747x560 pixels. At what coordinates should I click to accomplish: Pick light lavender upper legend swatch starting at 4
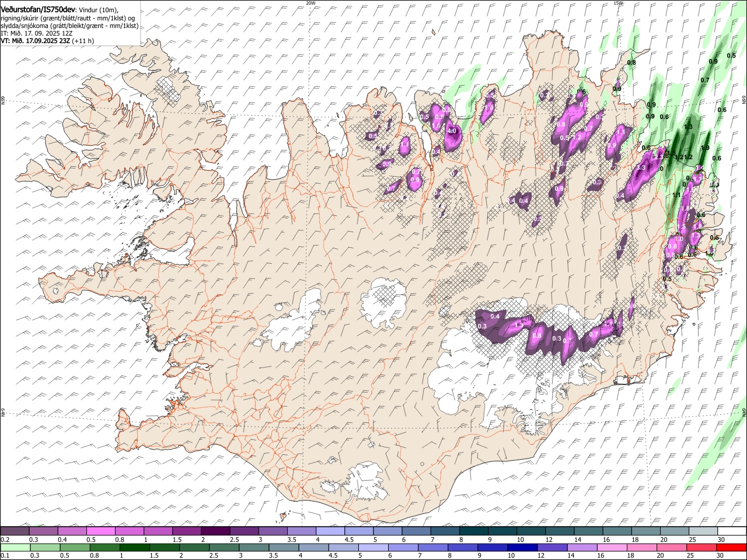pos(330,531)
